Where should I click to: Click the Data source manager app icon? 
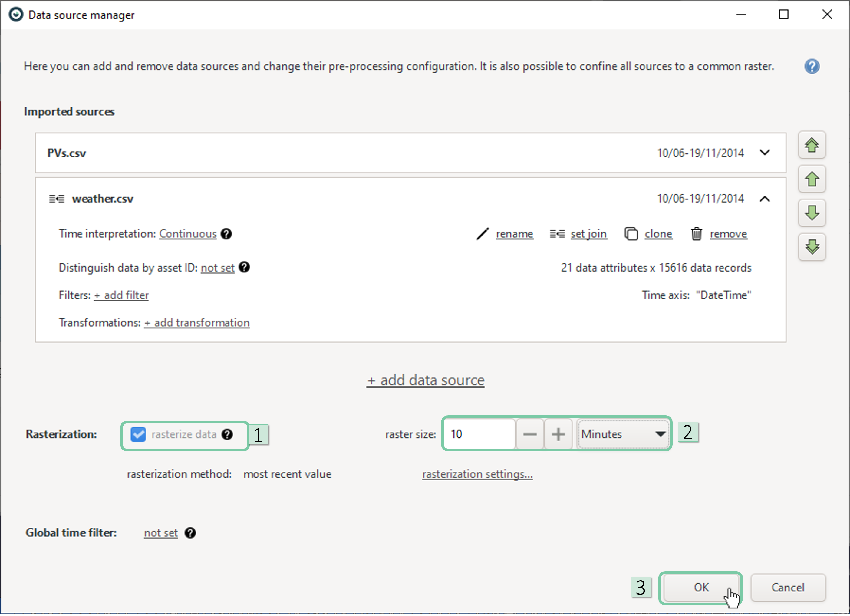point(16,15)
